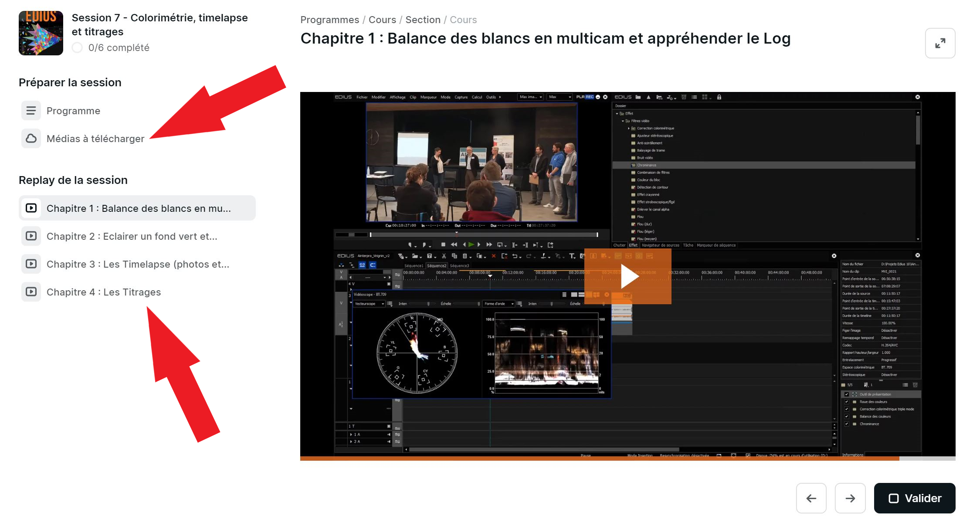Select the Section breadcrumb item
Screen dimensions: 980x530
click(x=423, y=20)
